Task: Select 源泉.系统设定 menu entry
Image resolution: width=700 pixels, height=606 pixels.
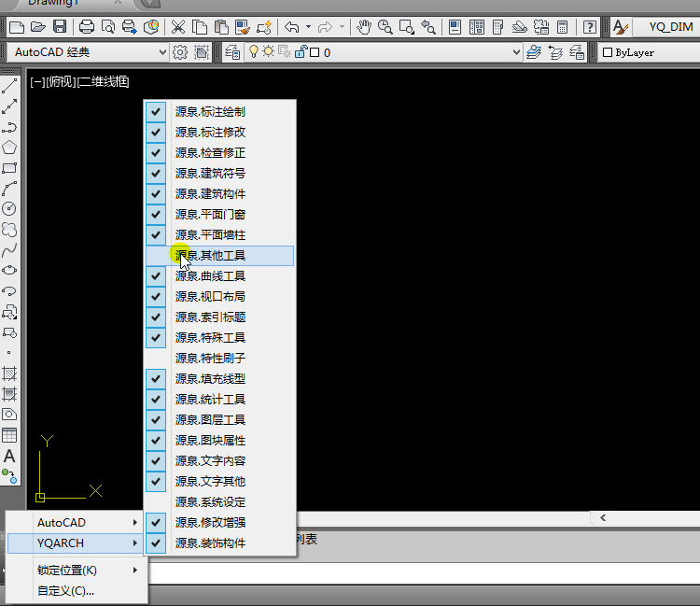Action: pyautogui.click(x=219, y=502)
